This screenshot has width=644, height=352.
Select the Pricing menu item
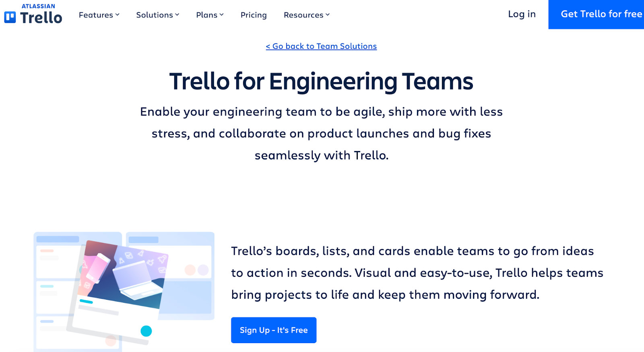click(253, 15)
